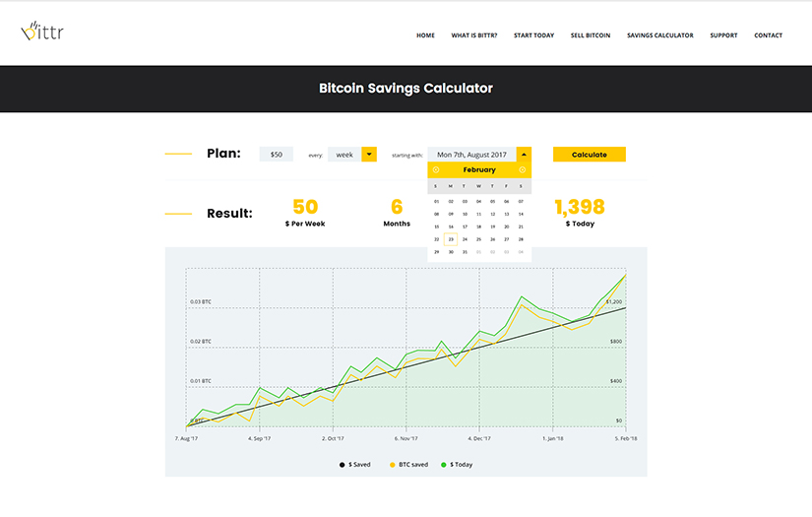Open SELL BITCOIN page
Screen dimensions: 812x517
pyautogui.click(x=591, y=35)
